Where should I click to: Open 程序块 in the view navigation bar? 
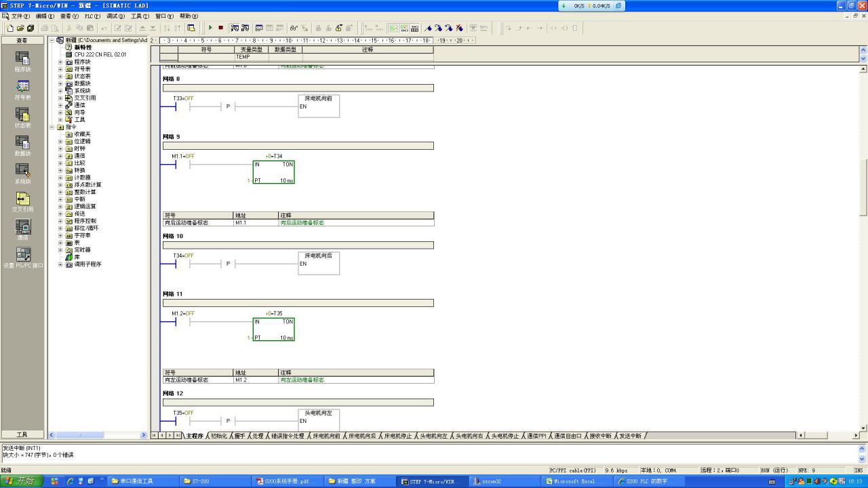pos(22,62)
